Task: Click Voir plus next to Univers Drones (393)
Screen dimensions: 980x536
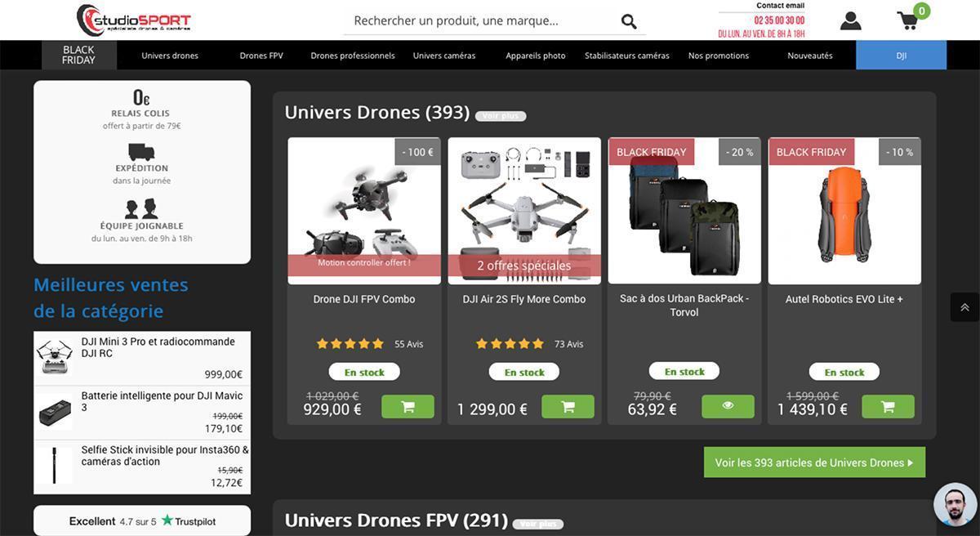Action: [501, 116]
